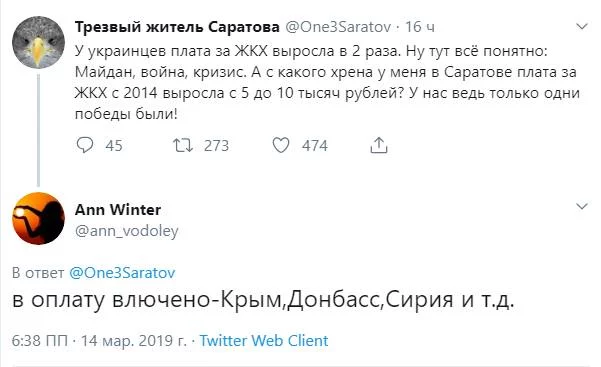
Task: Click the 6:38 ПП 14 мар. 2019 timestamp
Action: click(100, 341)
